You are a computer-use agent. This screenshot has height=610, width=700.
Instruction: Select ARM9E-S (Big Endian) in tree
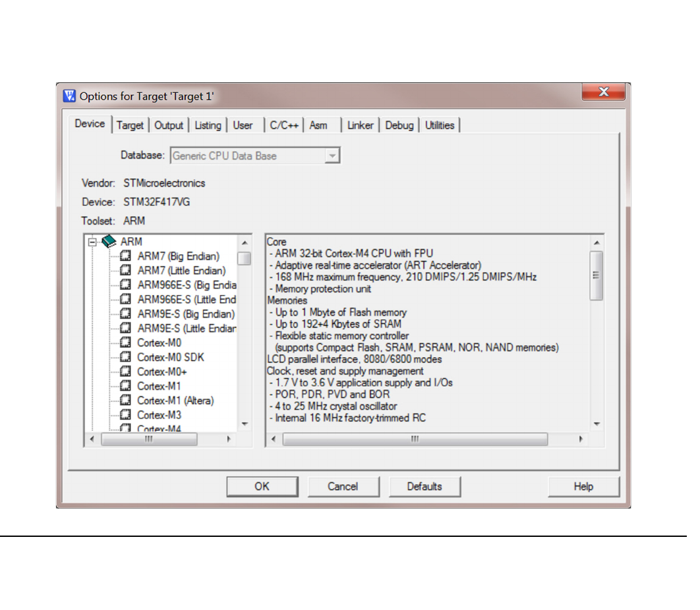point(186,314)
